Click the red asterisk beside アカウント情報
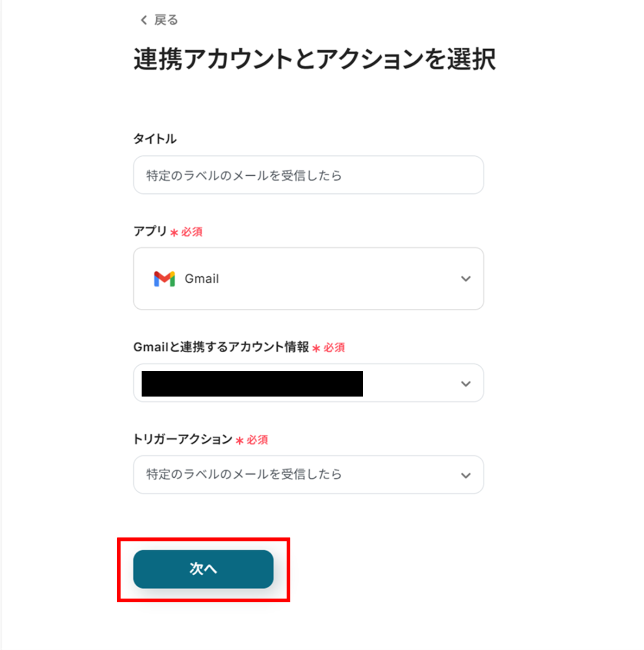Viewport: 644px width, 650px height. coord(316,348)
